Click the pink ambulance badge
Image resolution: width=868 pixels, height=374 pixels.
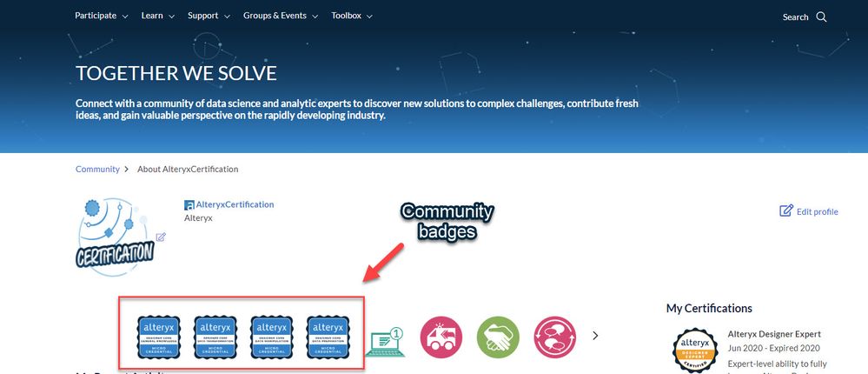(x=441, y=337)
